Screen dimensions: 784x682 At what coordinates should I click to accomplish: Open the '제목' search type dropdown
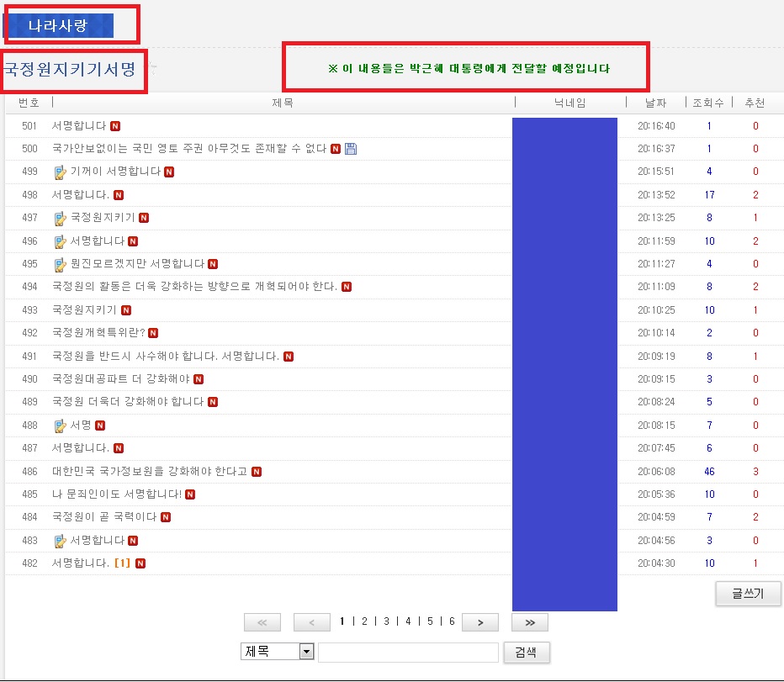pos(306,652)
